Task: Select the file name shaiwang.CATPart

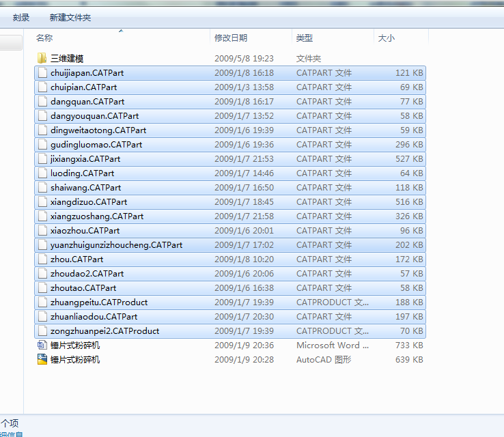Action: coord(85,188)
